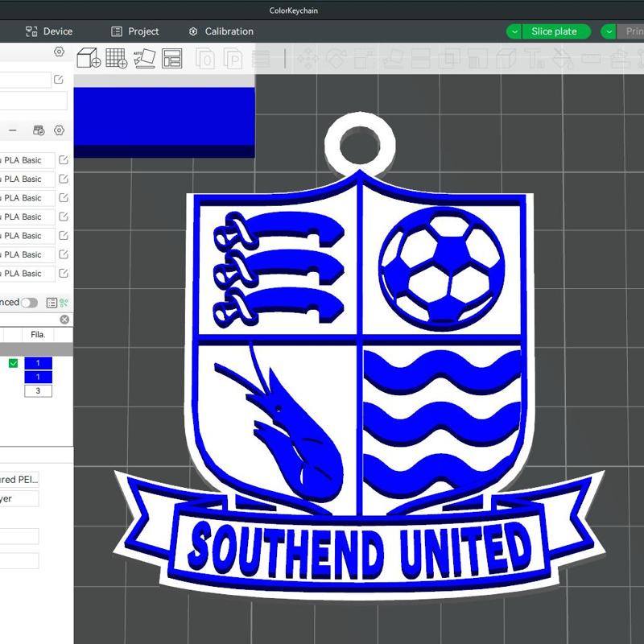This screenshot has width=644, height=644.
Task: Toggle the Advanced mode switch
Action: click(29, 302)
